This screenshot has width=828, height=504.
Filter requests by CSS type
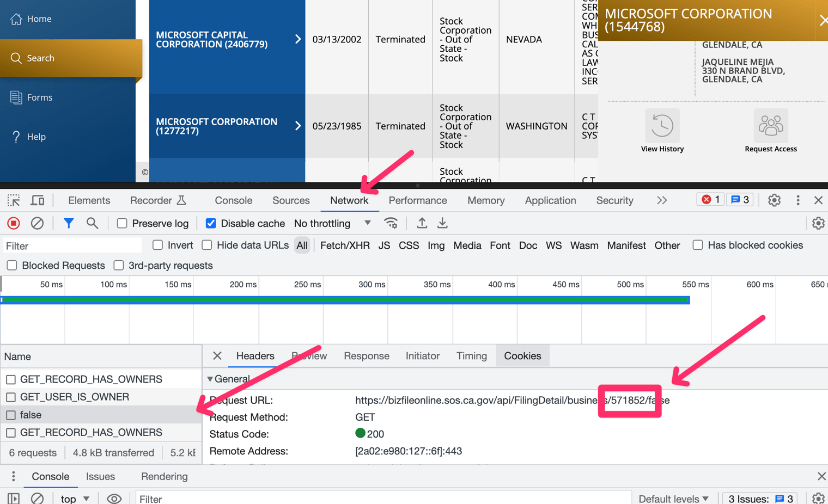(409, 245)
